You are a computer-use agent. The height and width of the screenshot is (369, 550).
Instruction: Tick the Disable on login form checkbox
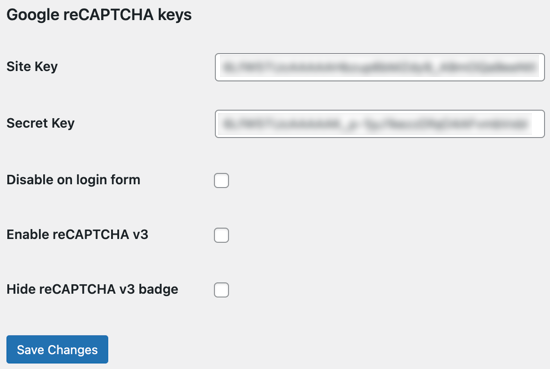221,180
